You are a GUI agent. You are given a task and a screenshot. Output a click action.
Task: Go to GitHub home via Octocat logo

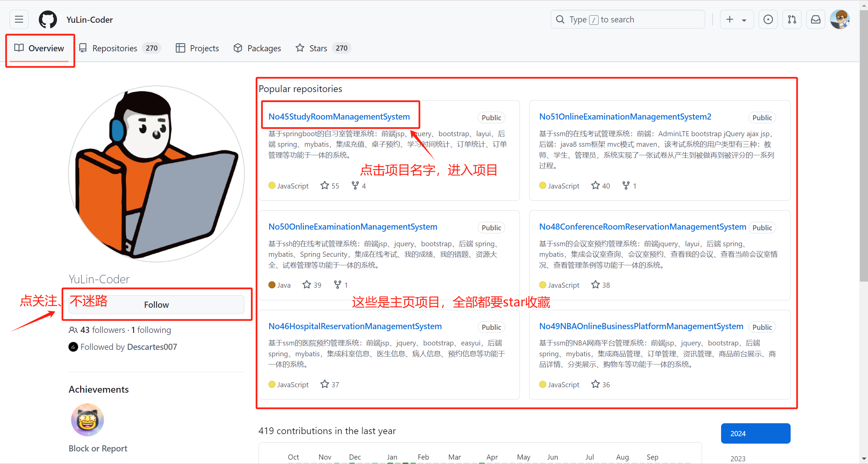point(48,19)
